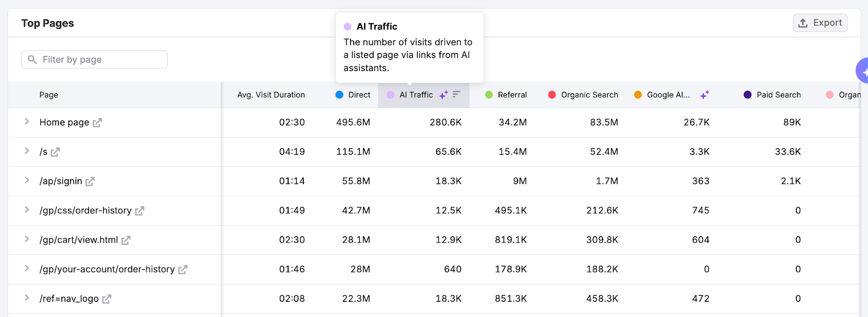Sort by Organic Search column header

[x=589, y=95]
